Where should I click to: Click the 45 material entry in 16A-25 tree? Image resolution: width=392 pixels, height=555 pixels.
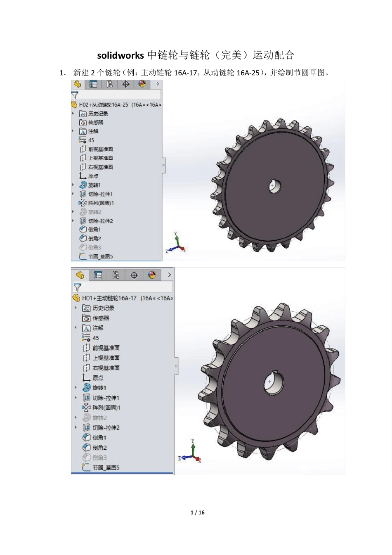(87, 140)
